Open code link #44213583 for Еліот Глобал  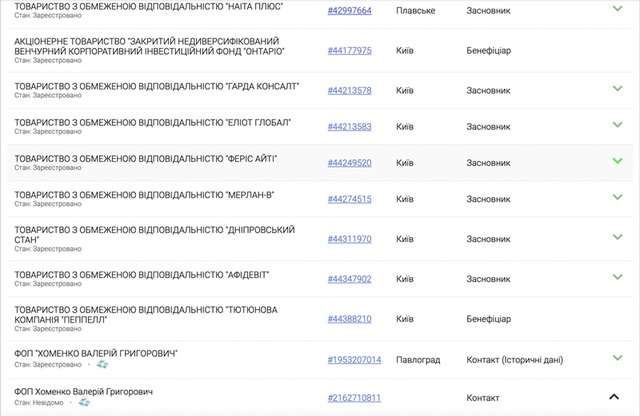(349, 126)
